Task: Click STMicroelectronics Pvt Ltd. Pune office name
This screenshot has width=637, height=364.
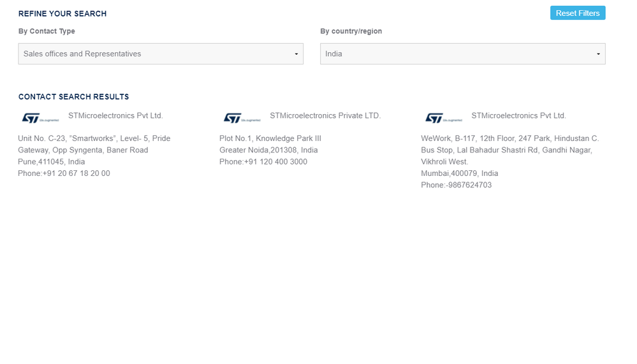Action: point(115,116)
